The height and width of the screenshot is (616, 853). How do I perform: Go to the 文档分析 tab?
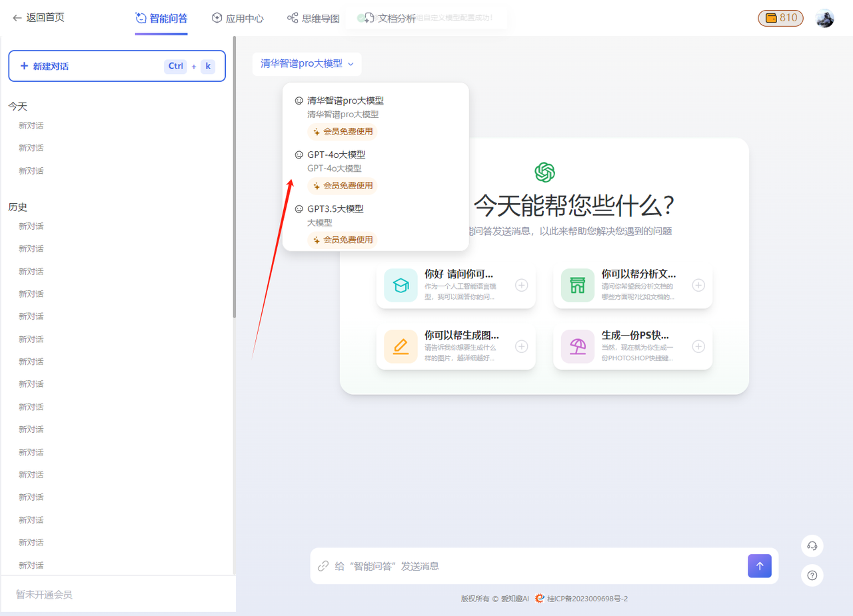coord(390,18)
